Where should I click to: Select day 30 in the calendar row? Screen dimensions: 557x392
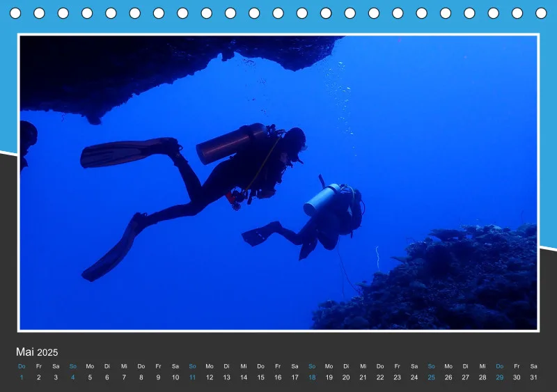pyautogui.click(x=517, y=377)
